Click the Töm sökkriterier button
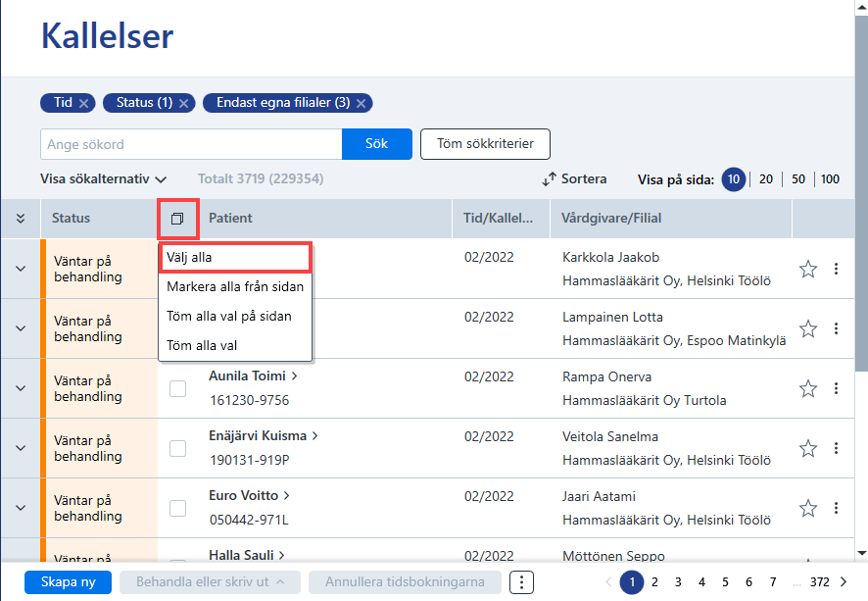The image size is (868, 601). (x=485, y=144)
